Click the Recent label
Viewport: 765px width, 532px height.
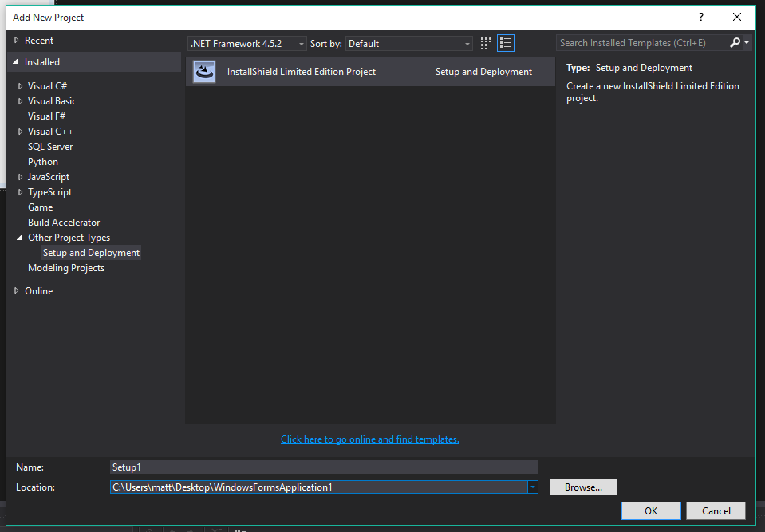coord(39,41)
